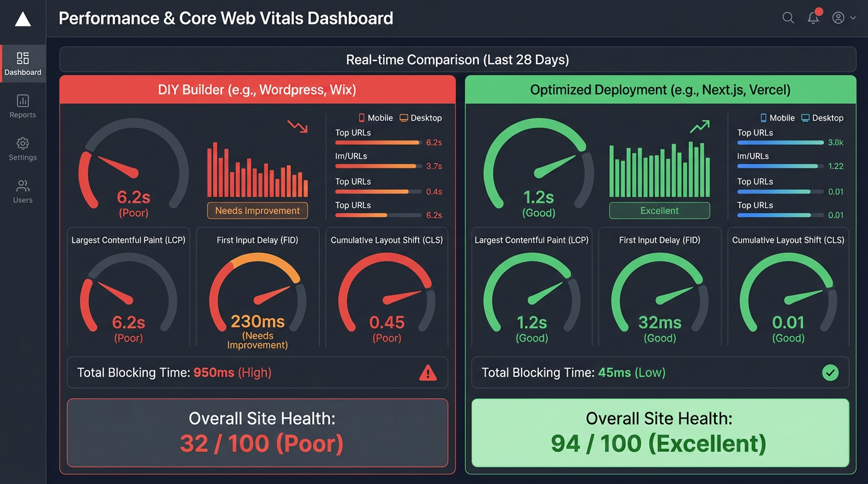Toggle Desktop view in the Optimized Deployment panel

click(823, 118)
